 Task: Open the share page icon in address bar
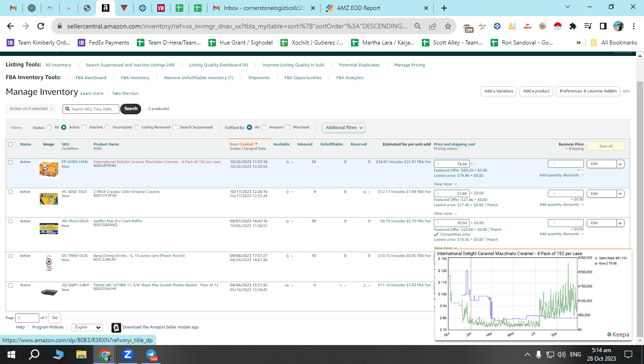(433, 26)
